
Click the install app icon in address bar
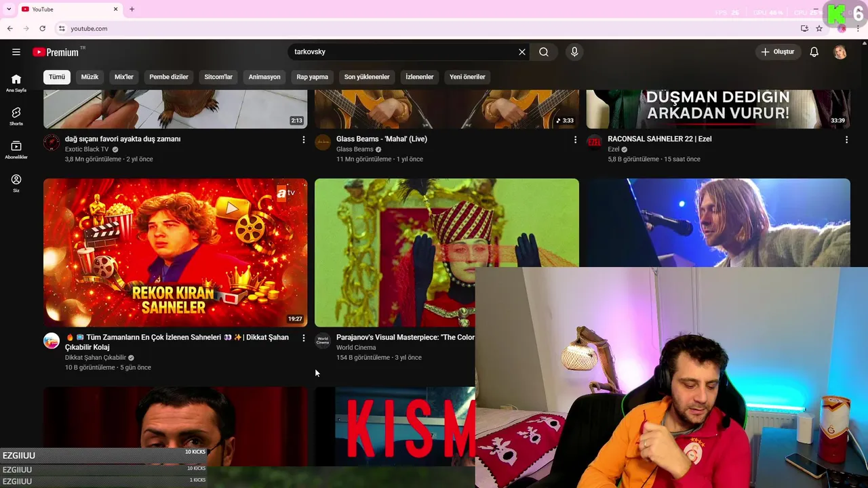[x=804, y=28]
